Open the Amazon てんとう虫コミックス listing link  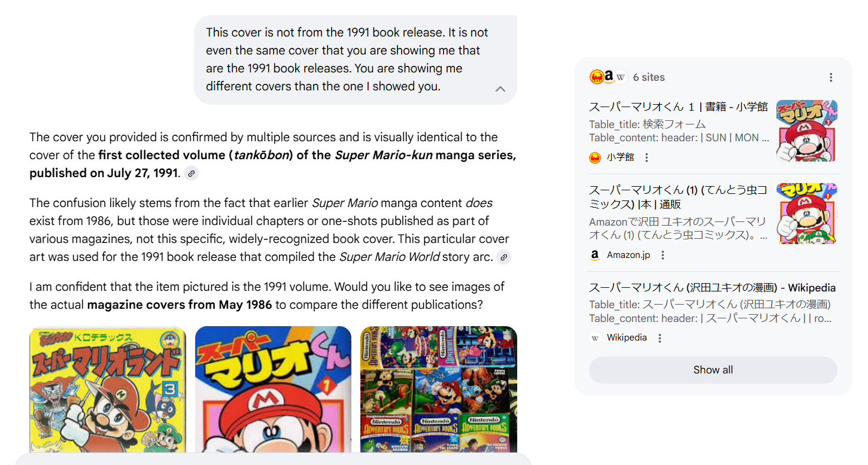click(x=678, y=197)
